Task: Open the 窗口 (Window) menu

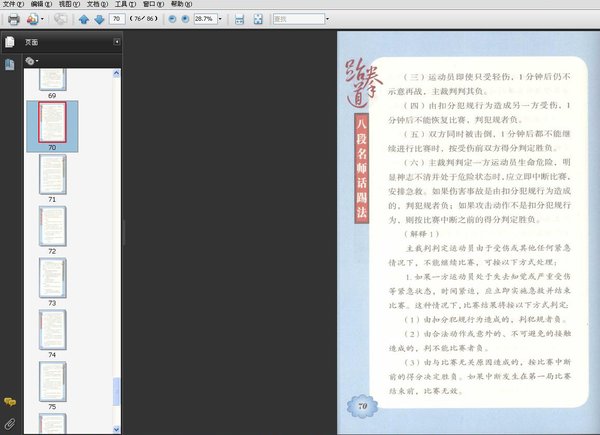Action: point(153,4)
